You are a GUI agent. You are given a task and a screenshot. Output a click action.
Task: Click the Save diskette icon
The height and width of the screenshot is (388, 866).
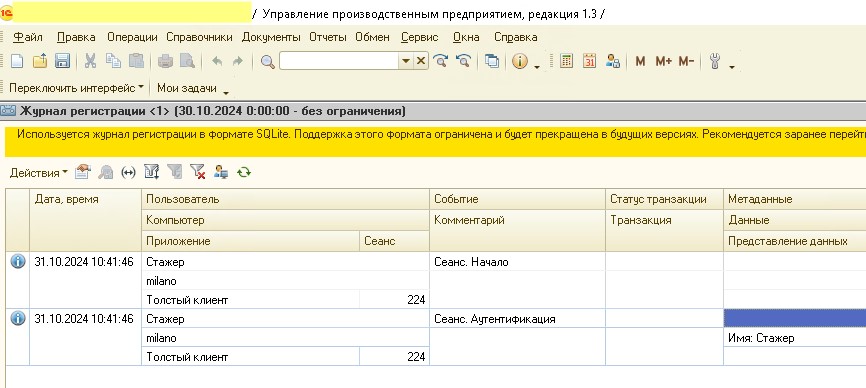tap(62, 61)
